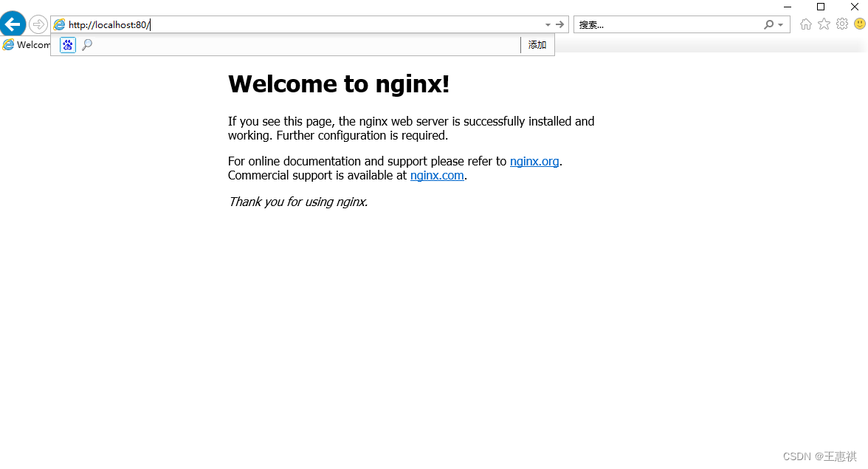Open the home page with the house icon
This screenshot has width=868, height=469.
pyautogui.click(x=805, y=24)
